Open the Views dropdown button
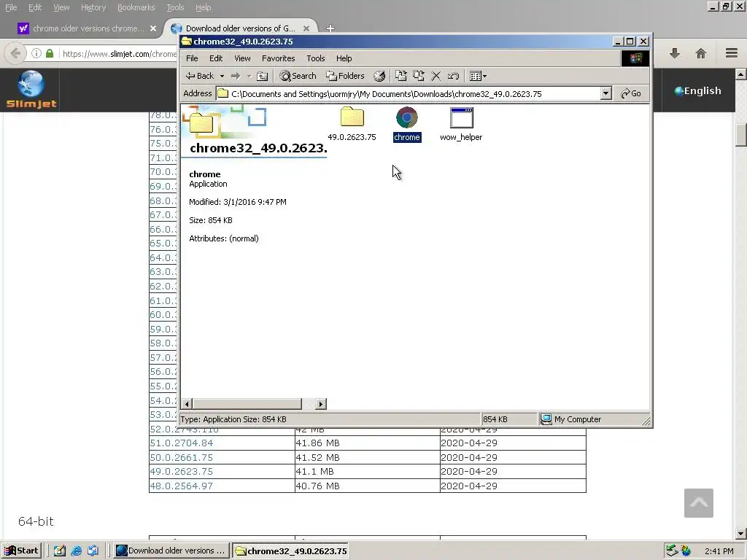This screenshot has height=560, width=747. click(x=478, y=76)
